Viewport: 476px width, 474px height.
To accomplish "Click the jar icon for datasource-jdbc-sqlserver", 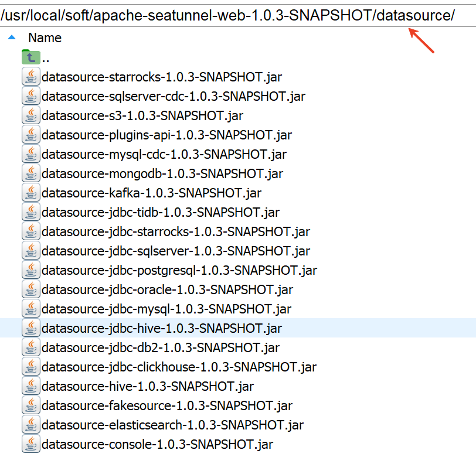I will pyautogui.click(x=31, y=251).
